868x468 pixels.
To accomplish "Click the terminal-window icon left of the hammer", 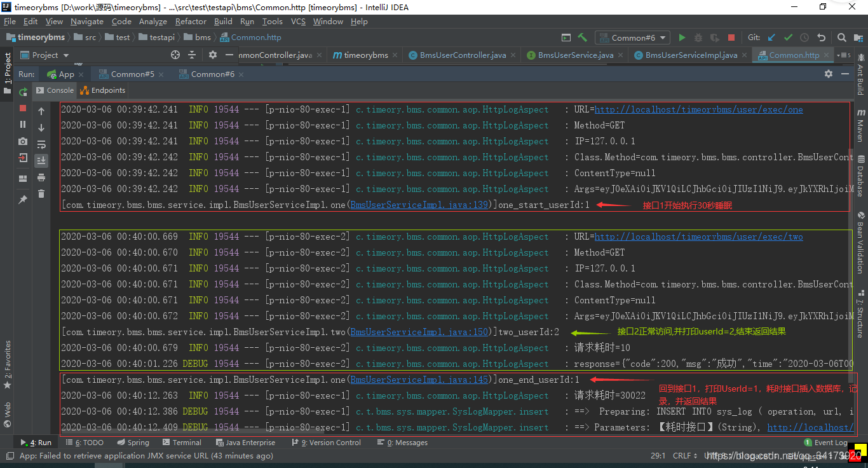I will [x=566, y=38].
